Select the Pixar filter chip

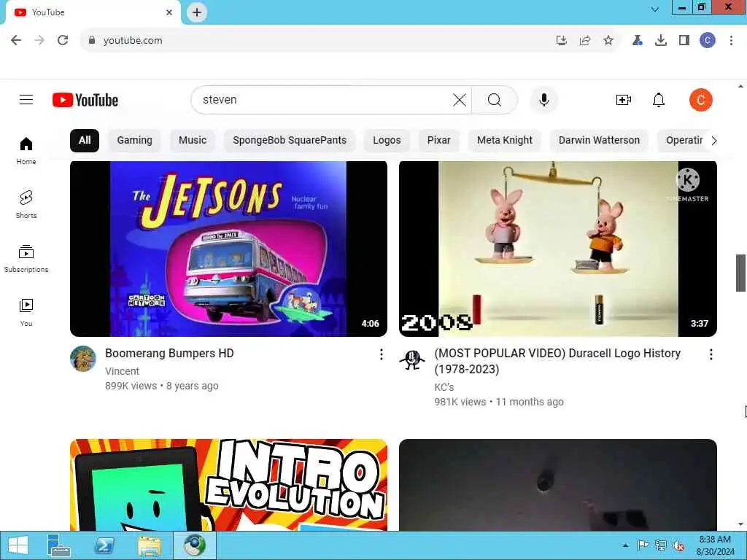(x=438, y=141)
